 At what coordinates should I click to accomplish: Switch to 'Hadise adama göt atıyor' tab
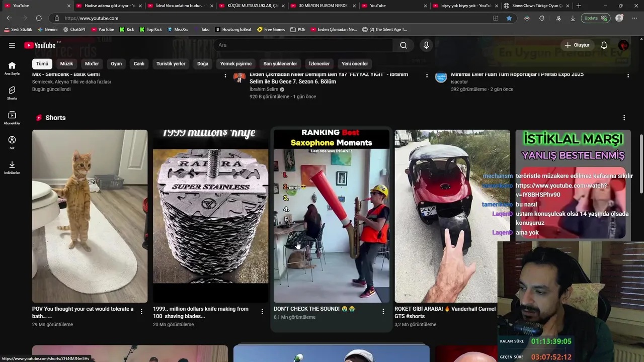click(x=109, y=6)
